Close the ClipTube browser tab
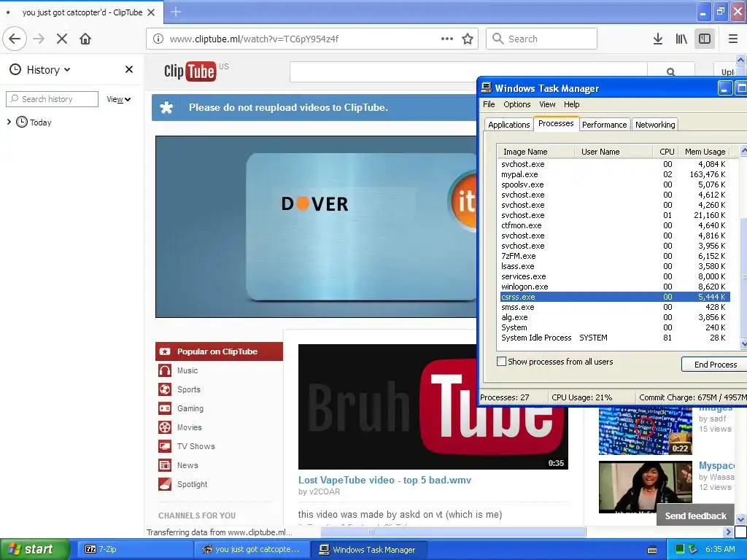Image resolution: width=747 pixels, height=560 pixels. pos(151,12)
